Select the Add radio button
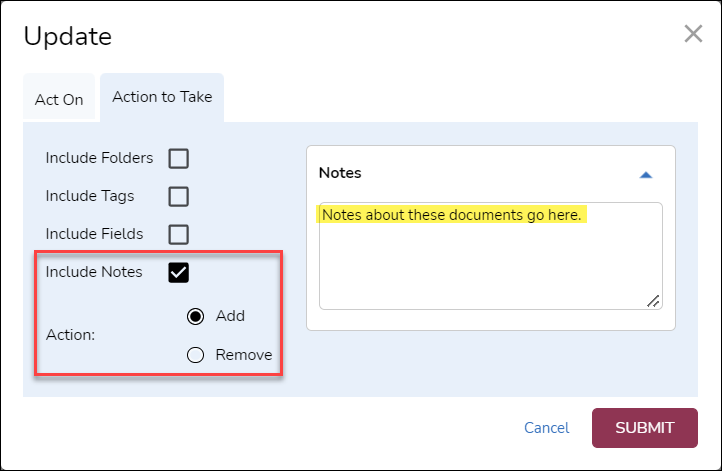The height and width of the screenshot is (471, 722). click(x=196, y=316)
